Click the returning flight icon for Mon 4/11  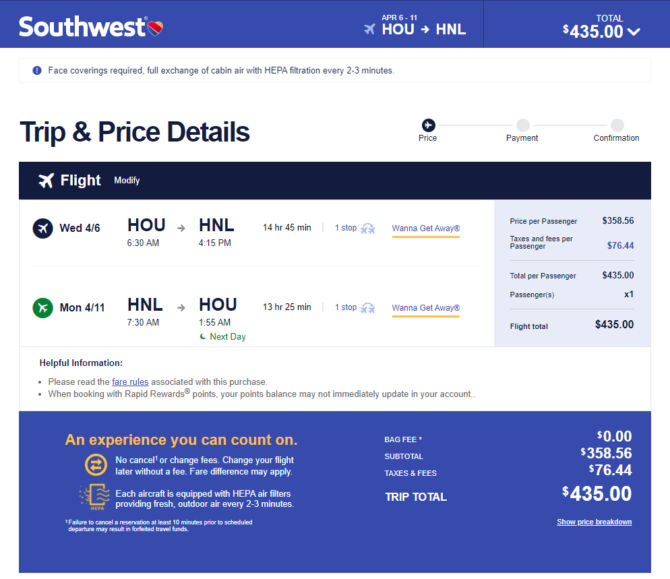click(x=43, y=308)
